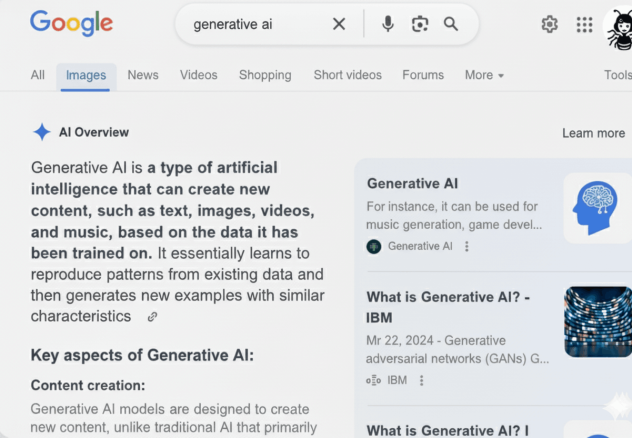Open the Google apps grid icon
The image size is (632, 438).
[584, 25]
